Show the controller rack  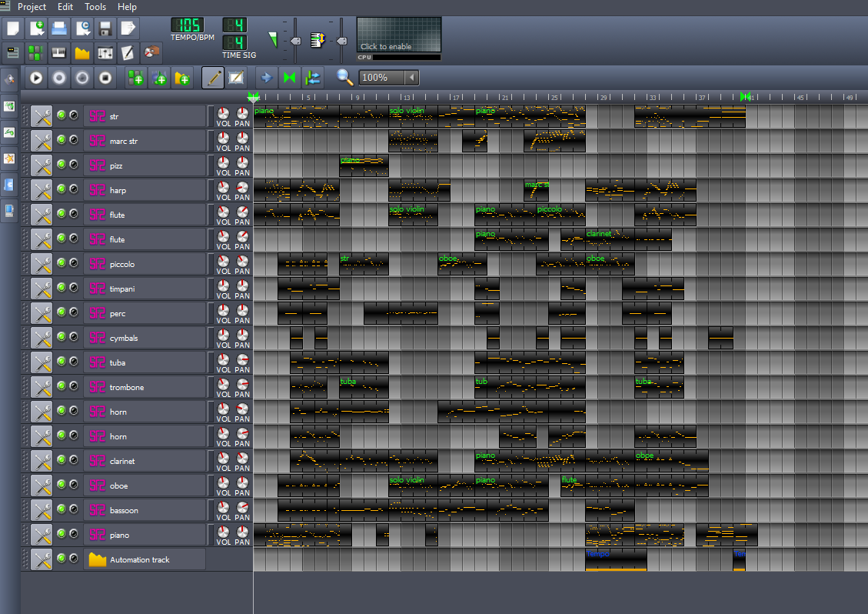pos(151,52)
